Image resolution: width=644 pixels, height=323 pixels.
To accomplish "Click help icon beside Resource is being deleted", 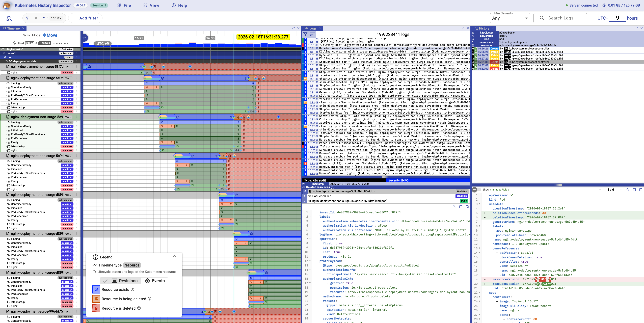I will (149, 299).
